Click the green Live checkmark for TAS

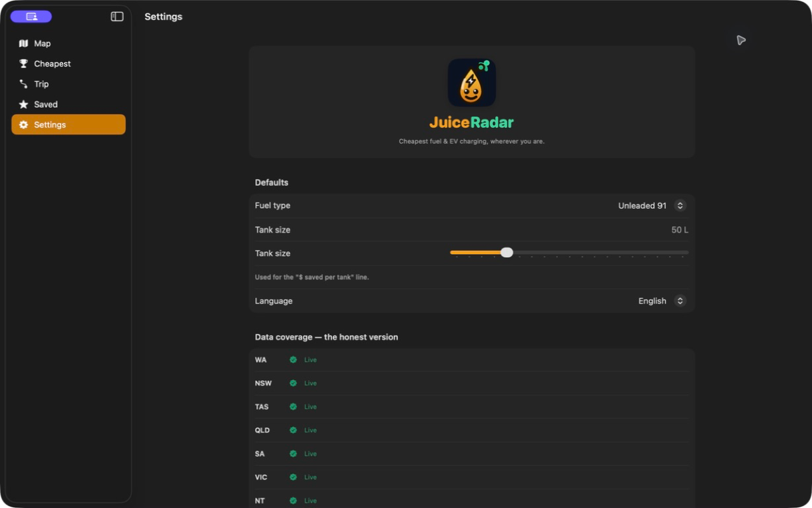293,407
